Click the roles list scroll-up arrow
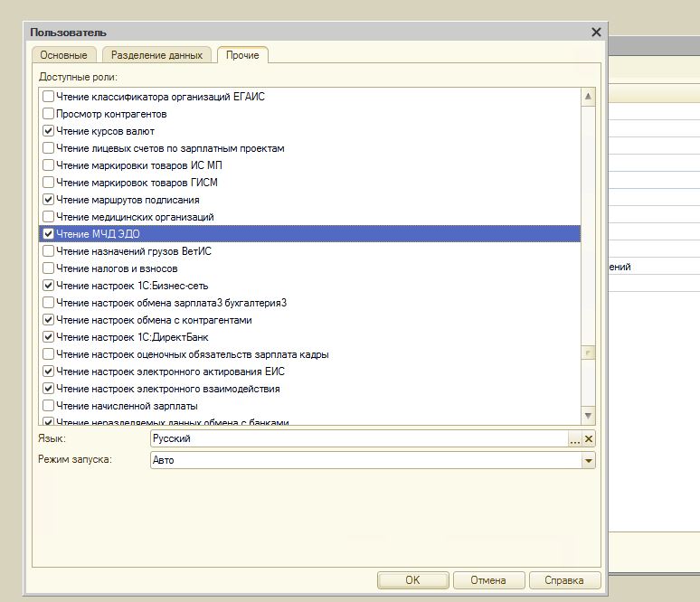The image size is (700, 602). point(588,97)
